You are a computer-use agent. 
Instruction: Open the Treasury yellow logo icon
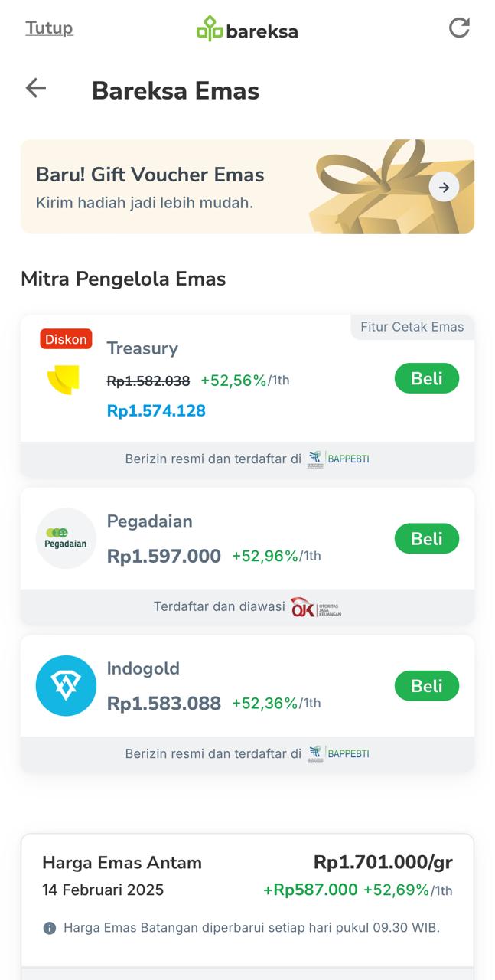64,380
